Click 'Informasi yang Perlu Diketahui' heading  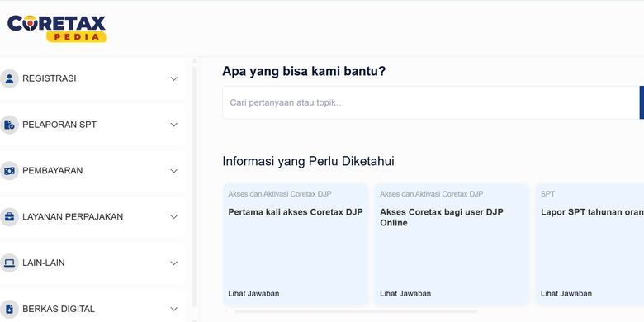(309, 161)
